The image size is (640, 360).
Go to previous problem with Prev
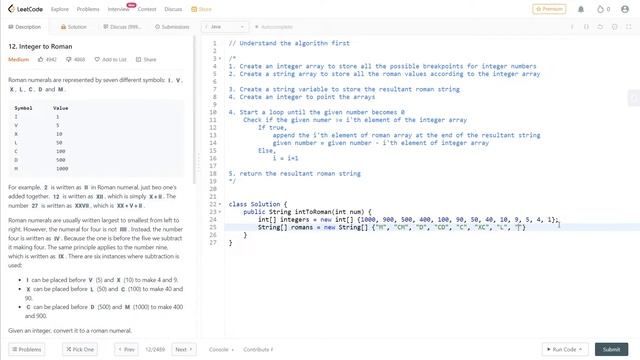pos(126,349)
